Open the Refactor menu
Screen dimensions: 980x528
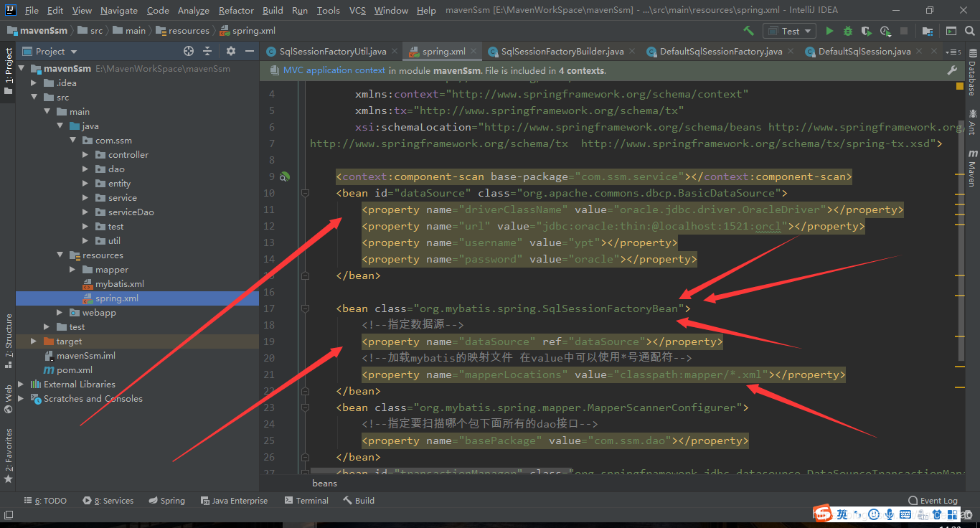click(237, 10)
